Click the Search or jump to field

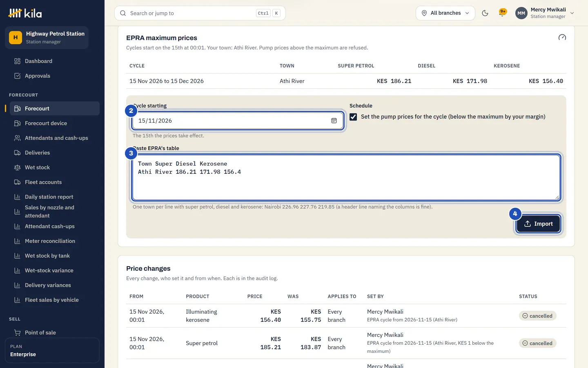200,13
